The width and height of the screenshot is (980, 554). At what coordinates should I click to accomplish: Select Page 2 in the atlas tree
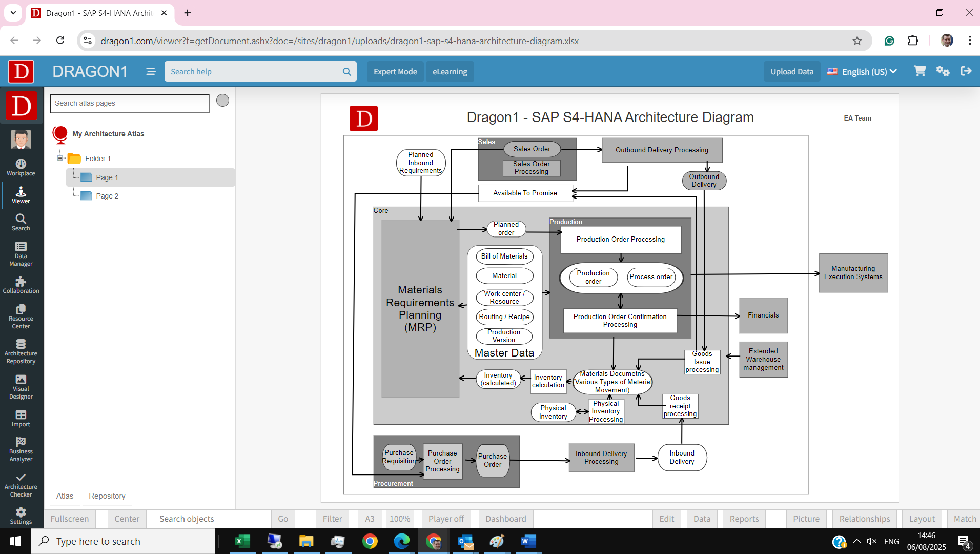[x=106, y=195]
